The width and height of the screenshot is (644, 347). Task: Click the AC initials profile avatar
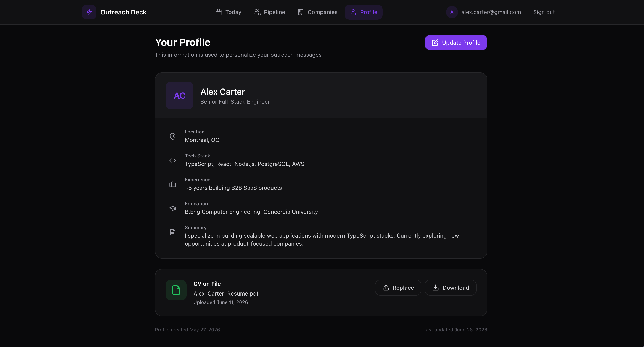179,95
